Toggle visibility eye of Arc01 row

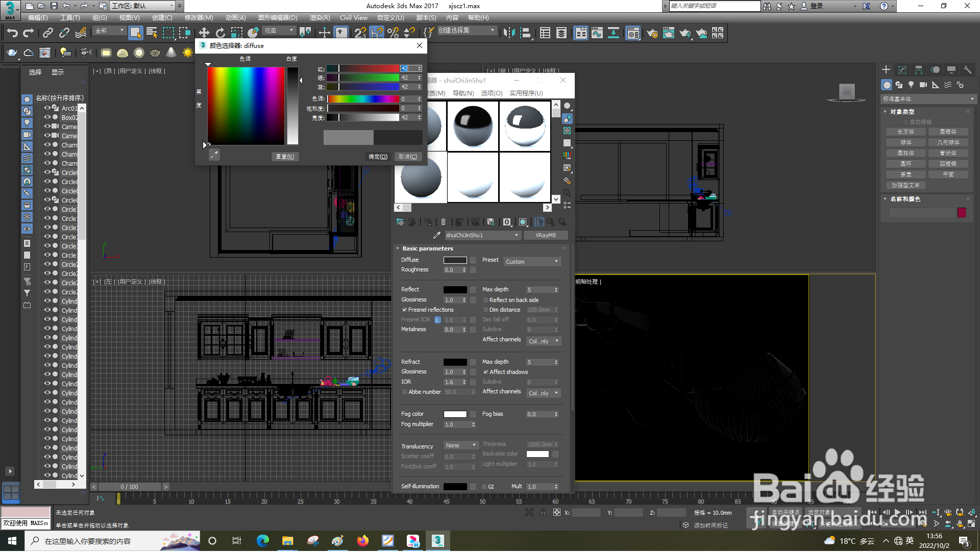47,108
